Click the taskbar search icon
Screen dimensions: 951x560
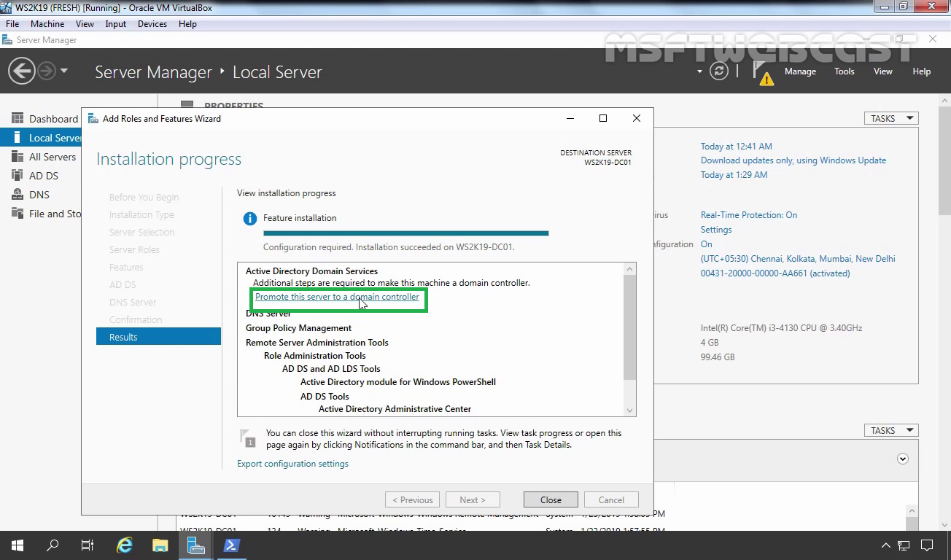pos(53,545)
